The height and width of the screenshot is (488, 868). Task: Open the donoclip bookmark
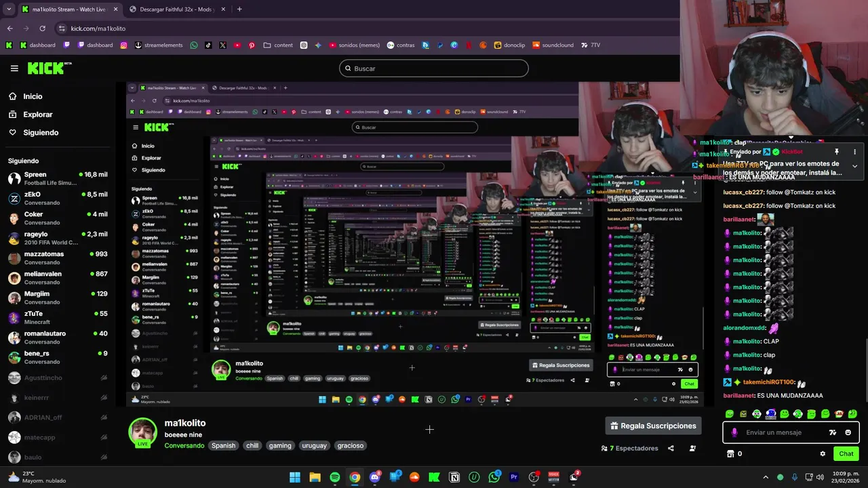coord(508,45)
